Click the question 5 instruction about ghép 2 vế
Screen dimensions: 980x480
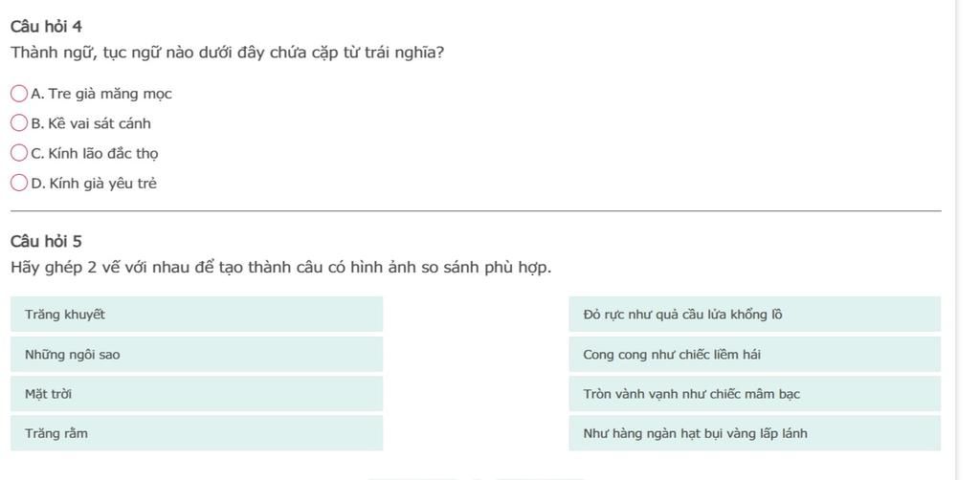pos(280,267)
